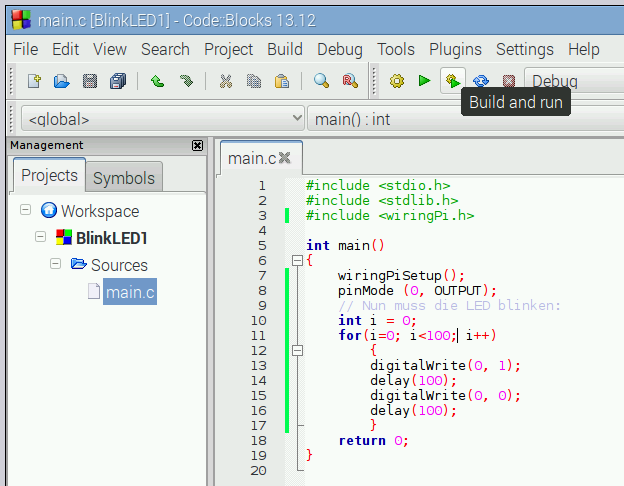The width and height of the screenshot is (624, 486).
Task: Fold the for loop block at line 12
Action: 297,351
